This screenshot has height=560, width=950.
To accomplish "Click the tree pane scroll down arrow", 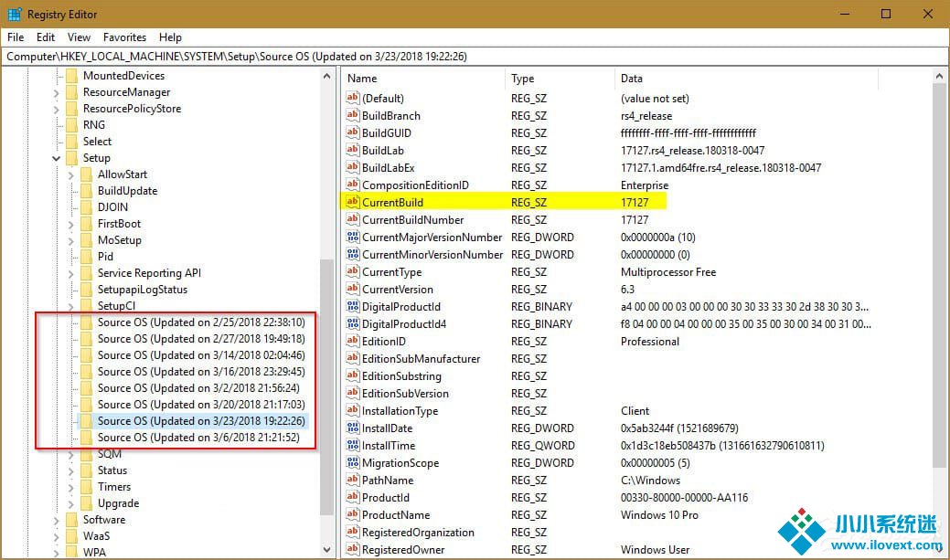I will (x=327, y=550).
